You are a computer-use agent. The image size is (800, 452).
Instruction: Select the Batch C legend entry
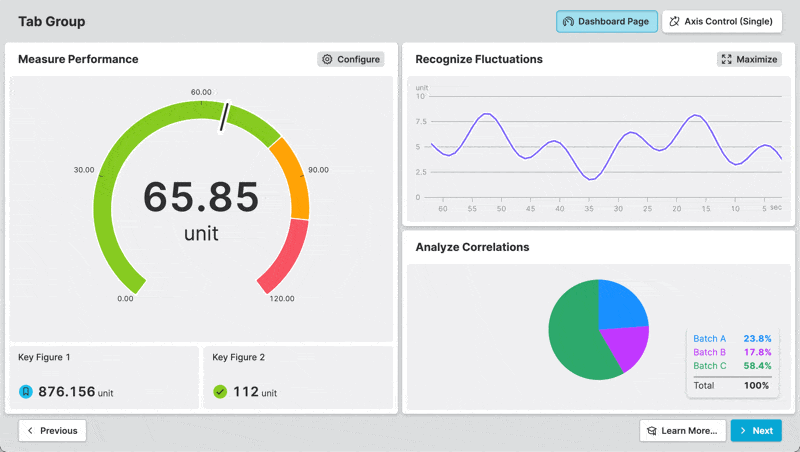730,366
